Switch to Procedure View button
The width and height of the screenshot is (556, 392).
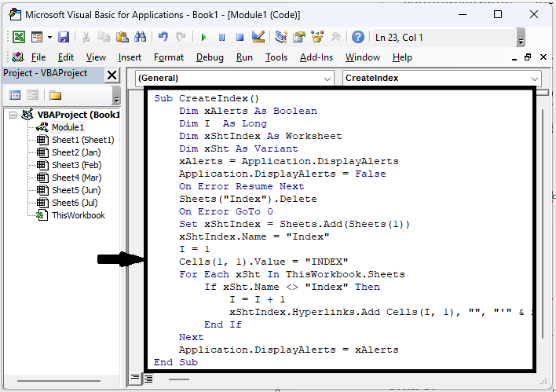click(x=135, y=377)
